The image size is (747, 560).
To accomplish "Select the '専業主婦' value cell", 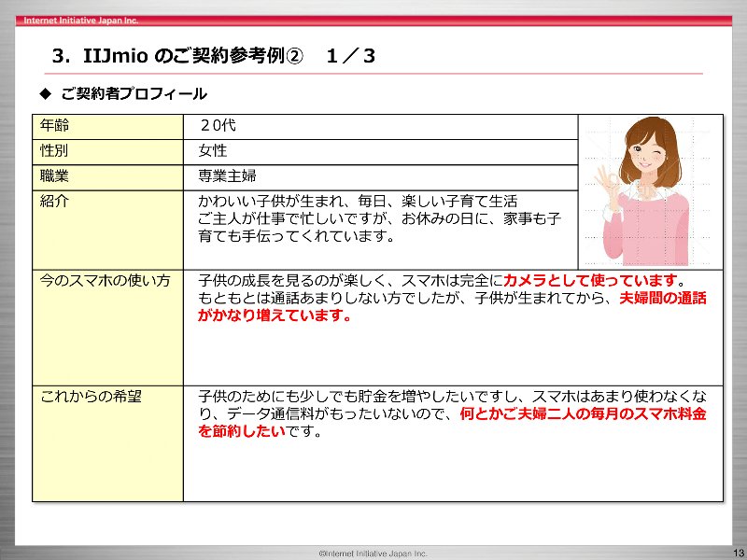I will coord(381,177).
